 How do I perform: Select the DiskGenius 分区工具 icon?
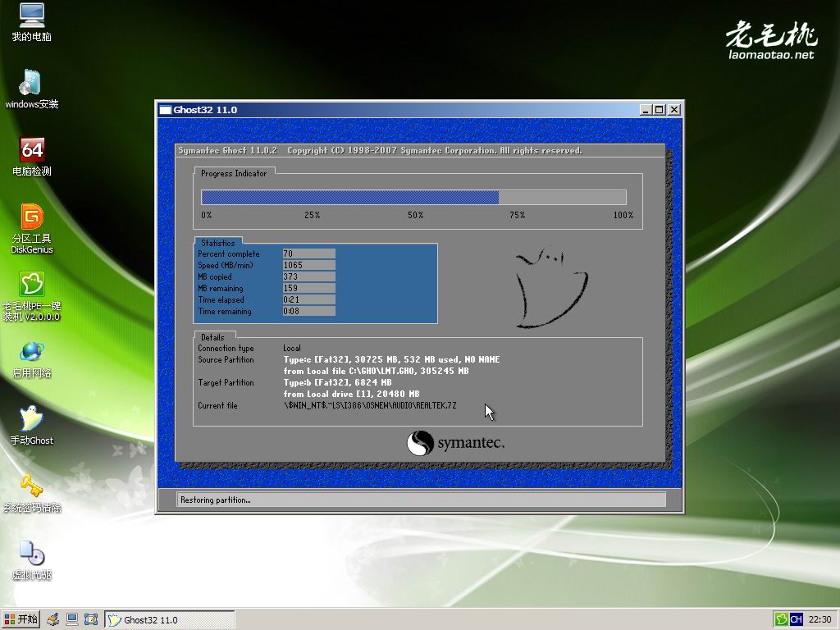[x=31, y=217]
